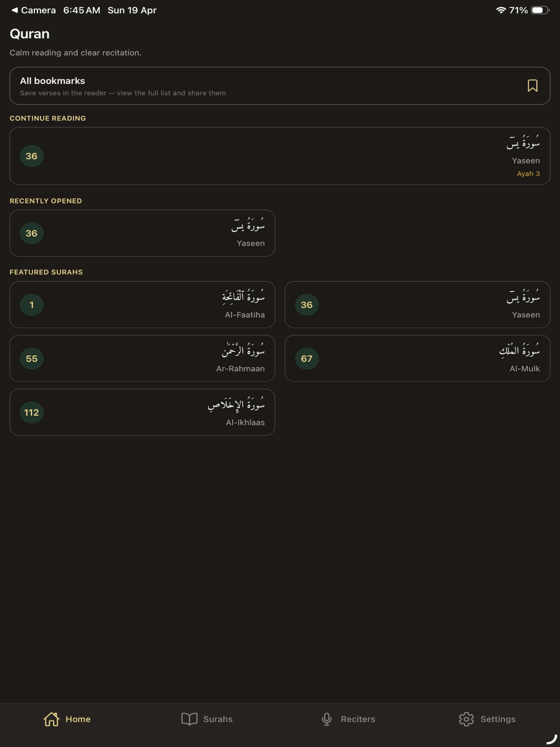This screenshot has height=747, width=560.
Task: Tap Arabic title of Al-Faatiha card
Action: click(x=243, y=297)
